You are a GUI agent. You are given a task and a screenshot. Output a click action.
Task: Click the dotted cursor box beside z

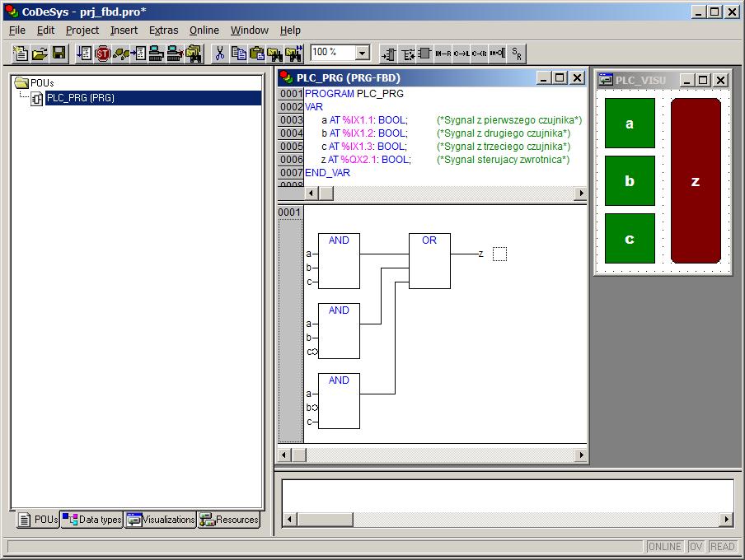click(x=499, y=254)
